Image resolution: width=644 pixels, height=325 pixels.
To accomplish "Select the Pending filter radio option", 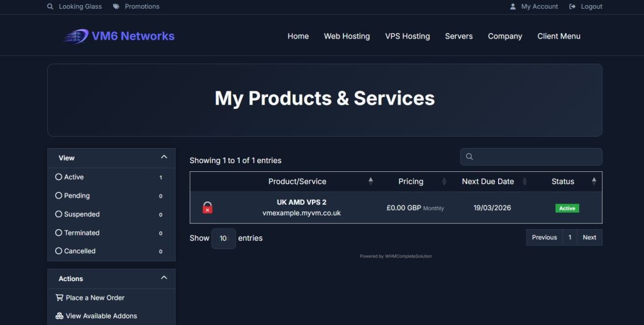I will 59,195.
